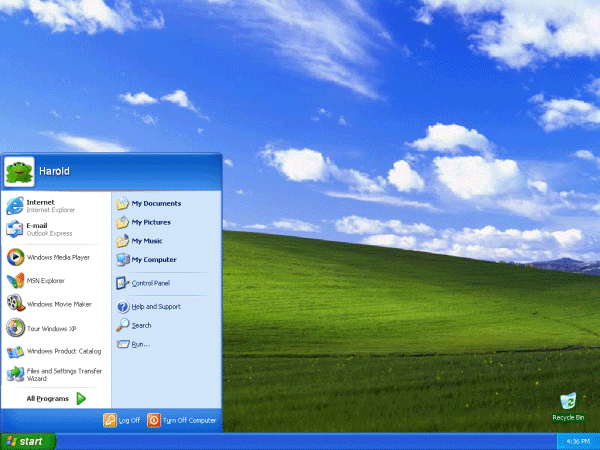Click the Internet text label
The image size is (600, 450).
(40, 202)
